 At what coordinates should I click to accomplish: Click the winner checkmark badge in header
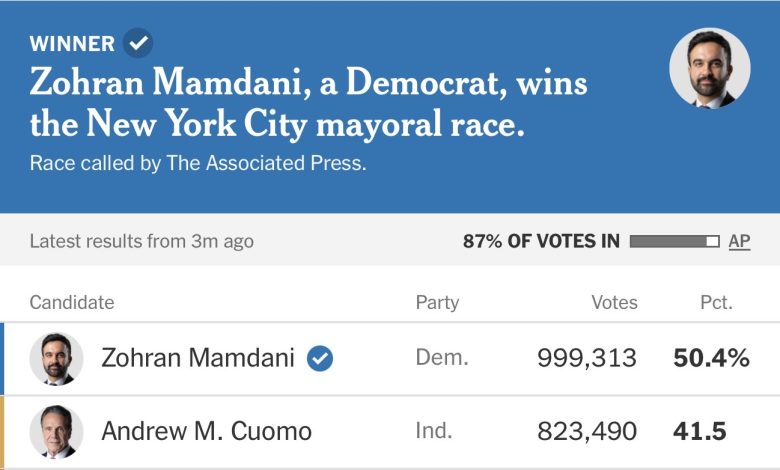pyautogui.click(x=138, y=43)
